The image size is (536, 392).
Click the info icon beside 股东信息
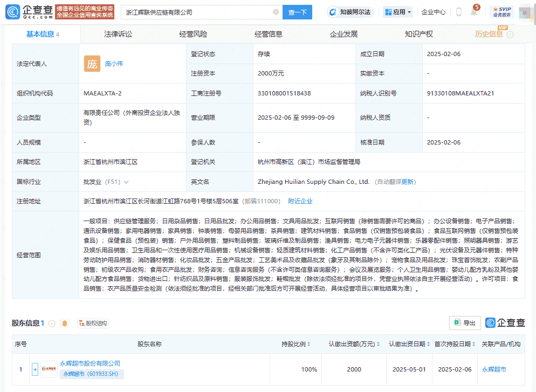[51, 323]
